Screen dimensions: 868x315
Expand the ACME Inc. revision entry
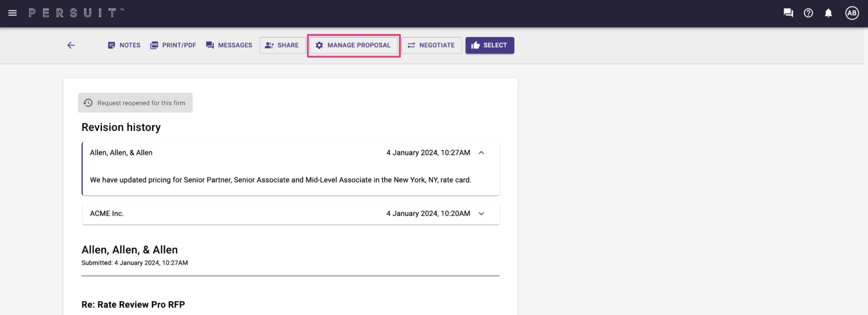pos(482,214)
